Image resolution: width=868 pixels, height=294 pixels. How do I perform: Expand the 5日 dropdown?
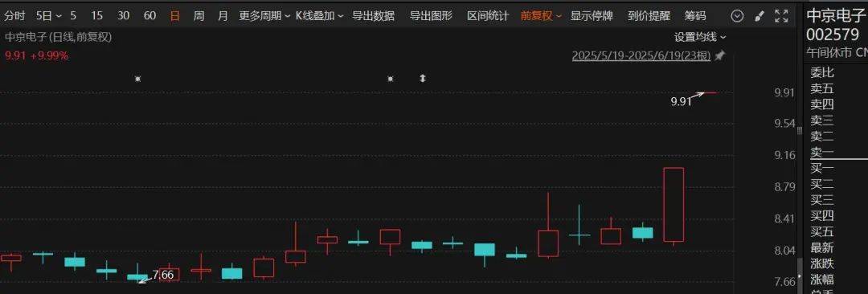point(49,16)
